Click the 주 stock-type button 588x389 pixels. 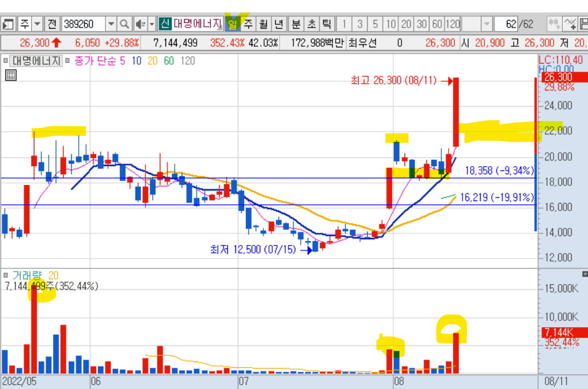(x=24, y=24)
